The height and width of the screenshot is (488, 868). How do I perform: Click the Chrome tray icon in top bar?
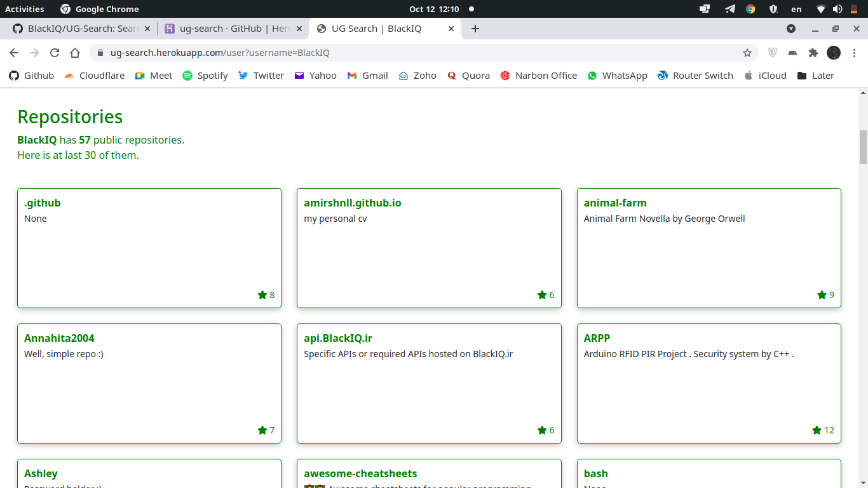pos(750,9)
